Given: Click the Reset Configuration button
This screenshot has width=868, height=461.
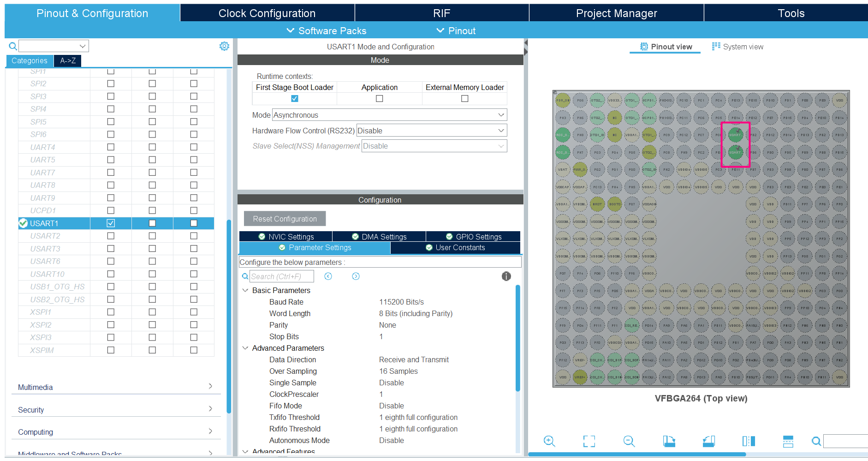Looking at the screenshot, I should click(x=285, y=219).
